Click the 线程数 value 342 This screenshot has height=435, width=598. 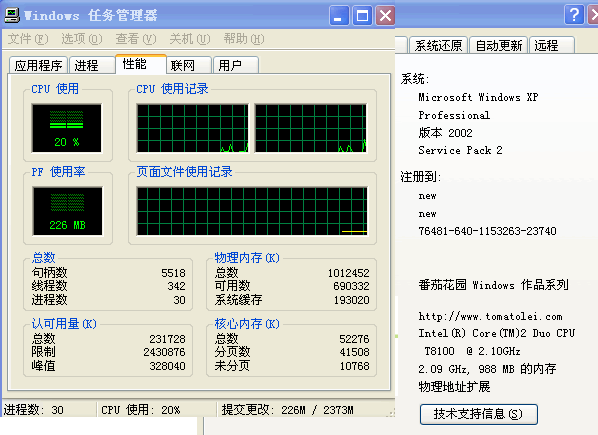click(176, 286)
